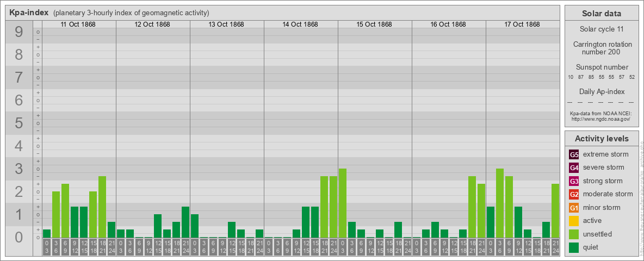Image resolution: width=644 pixels, height=261 pixels.
Task: Click the 'strong storm' legend label
Action: click(603, 181)
